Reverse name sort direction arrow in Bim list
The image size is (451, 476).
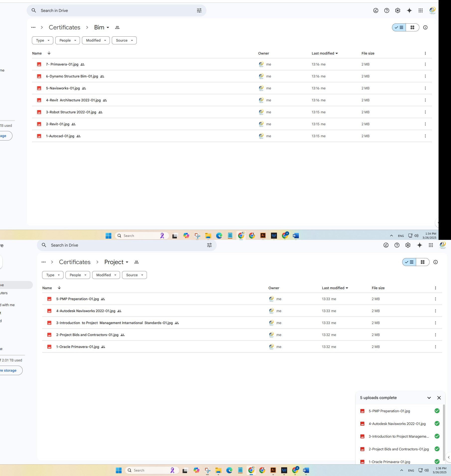click(x=49, y=53)
